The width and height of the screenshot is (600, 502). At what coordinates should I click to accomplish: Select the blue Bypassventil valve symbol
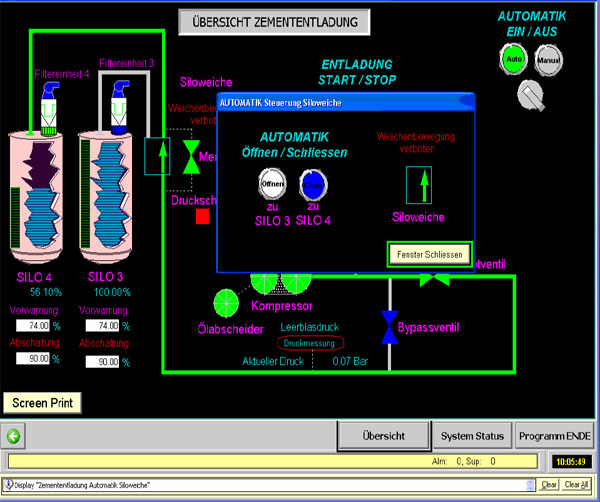pos(389,326)
